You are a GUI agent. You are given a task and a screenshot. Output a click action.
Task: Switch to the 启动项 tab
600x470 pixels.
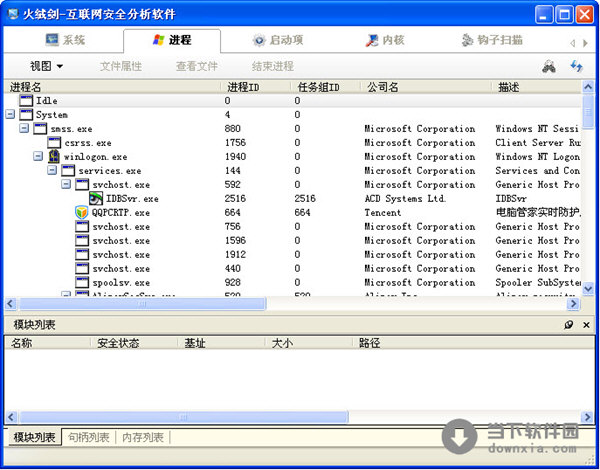point(278,40)
